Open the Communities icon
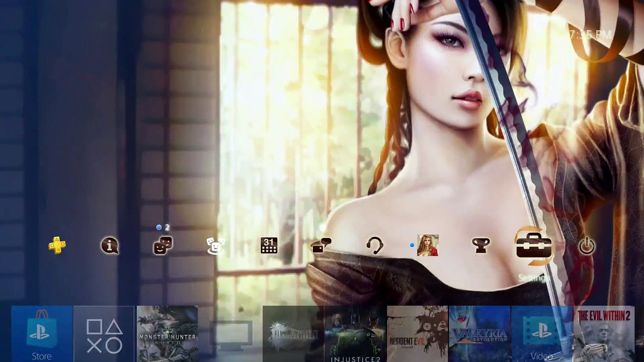Viewport: 644px width, 362px height. 216,245
